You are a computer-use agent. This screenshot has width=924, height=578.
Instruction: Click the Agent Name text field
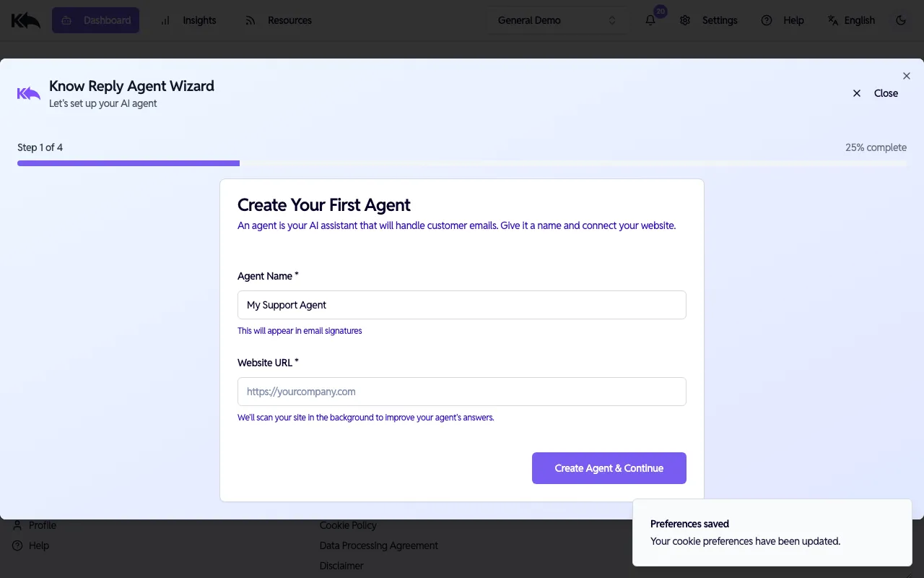462,305
